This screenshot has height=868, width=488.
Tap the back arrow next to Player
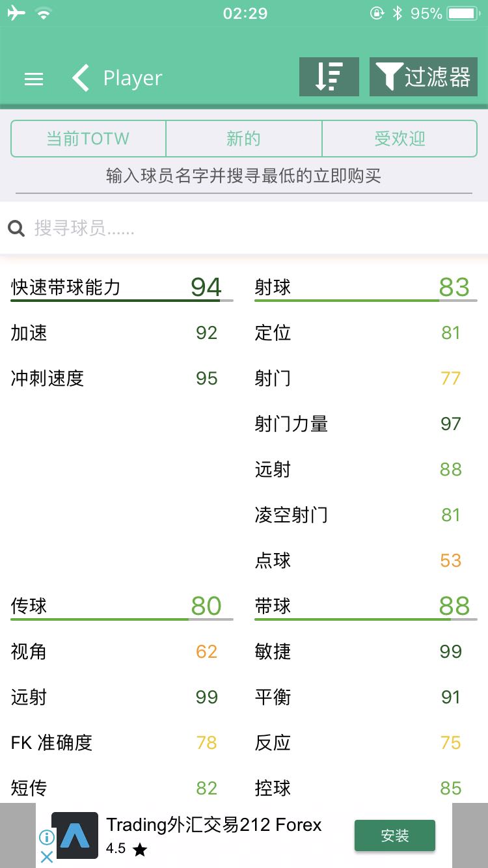click(81, 78)
